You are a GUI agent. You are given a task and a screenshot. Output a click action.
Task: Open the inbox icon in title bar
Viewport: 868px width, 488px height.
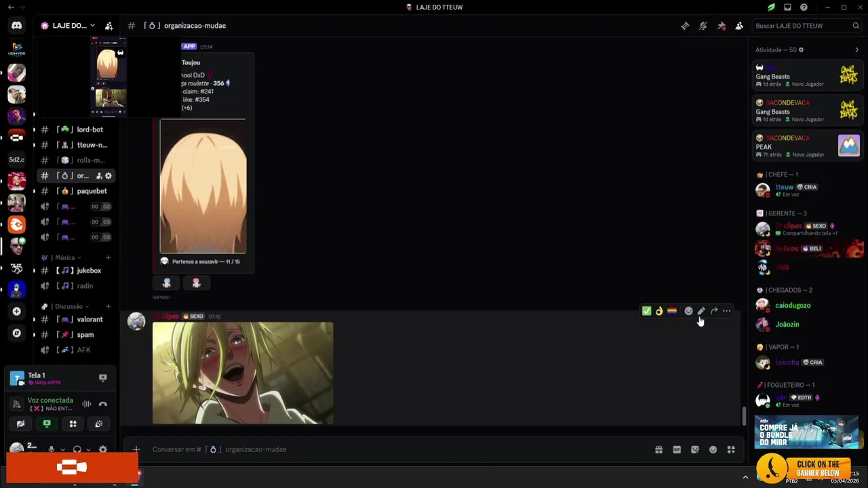787,7
